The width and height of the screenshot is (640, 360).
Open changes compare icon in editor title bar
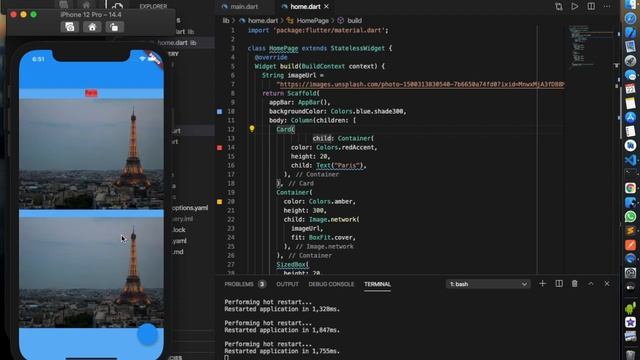tap(559, 7)
